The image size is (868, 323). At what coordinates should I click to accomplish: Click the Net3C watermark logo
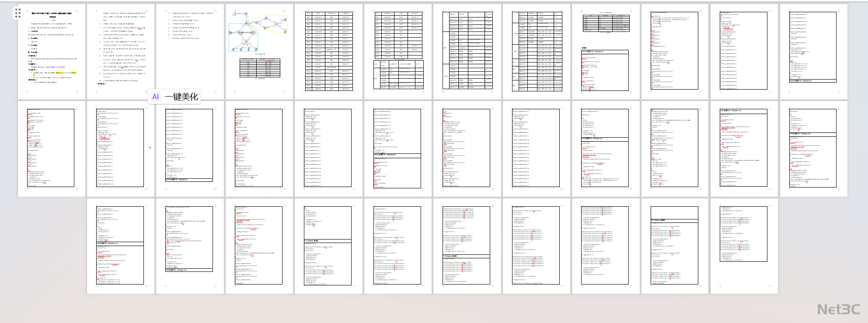838,309
